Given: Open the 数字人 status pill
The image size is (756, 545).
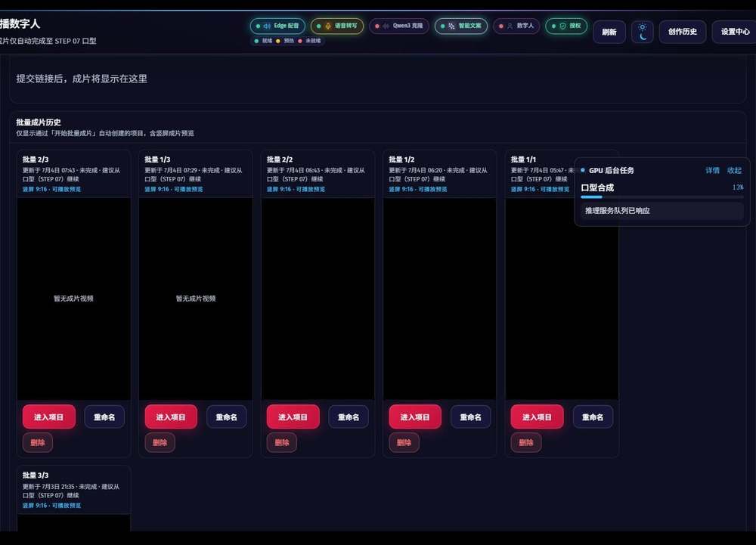Looking at the screenshot, I should (x=516, y=26).
